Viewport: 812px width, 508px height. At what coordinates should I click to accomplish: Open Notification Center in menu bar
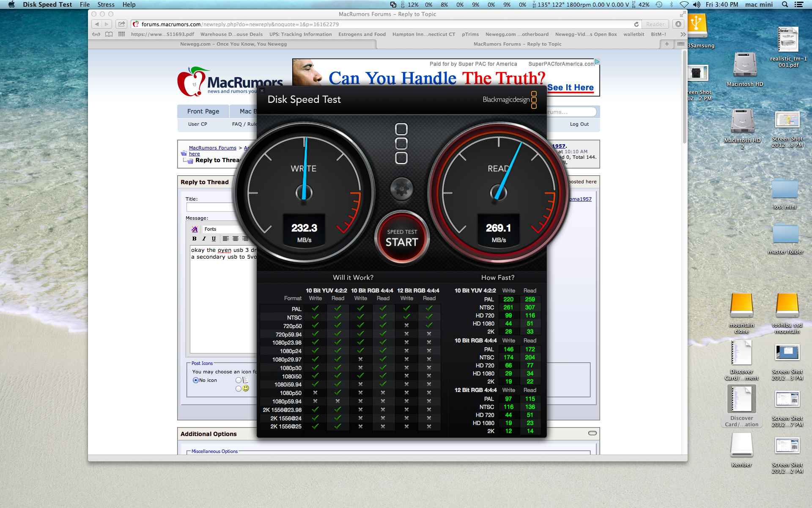[799, 5]
